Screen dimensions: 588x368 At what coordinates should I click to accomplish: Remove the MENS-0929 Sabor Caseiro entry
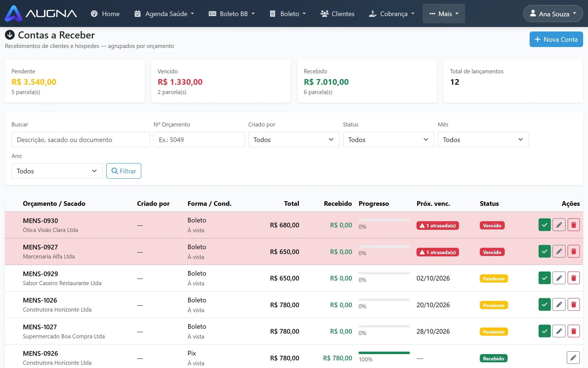coord(573,278)
